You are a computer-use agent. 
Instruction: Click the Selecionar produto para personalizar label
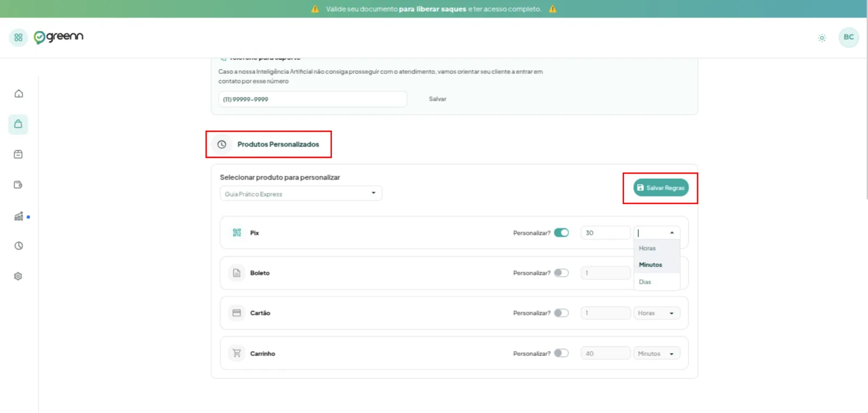pyautogui.click(x=280, y=177)
